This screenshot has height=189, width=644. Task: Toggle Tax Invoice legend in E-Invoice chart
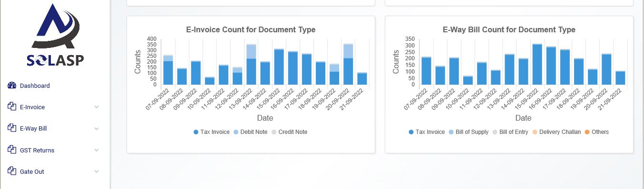[x=212, y=132]
